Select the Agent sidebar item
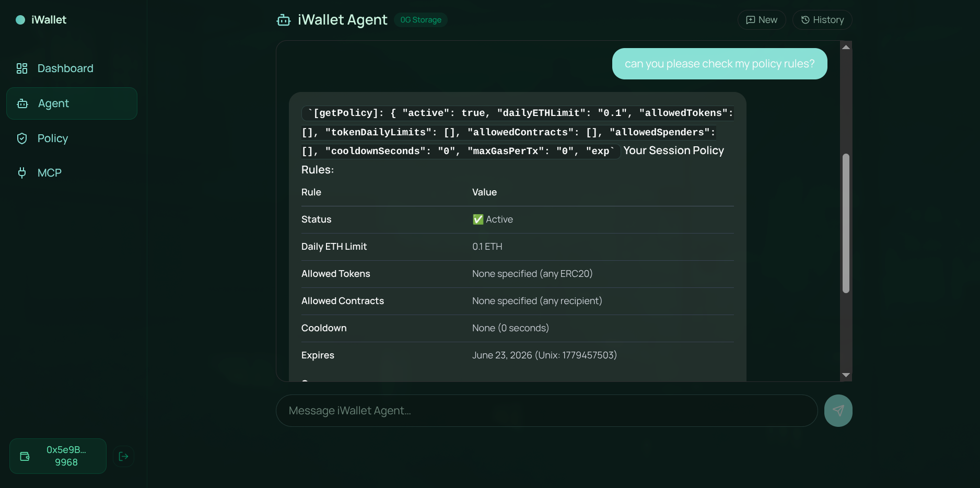 point(72,103)
